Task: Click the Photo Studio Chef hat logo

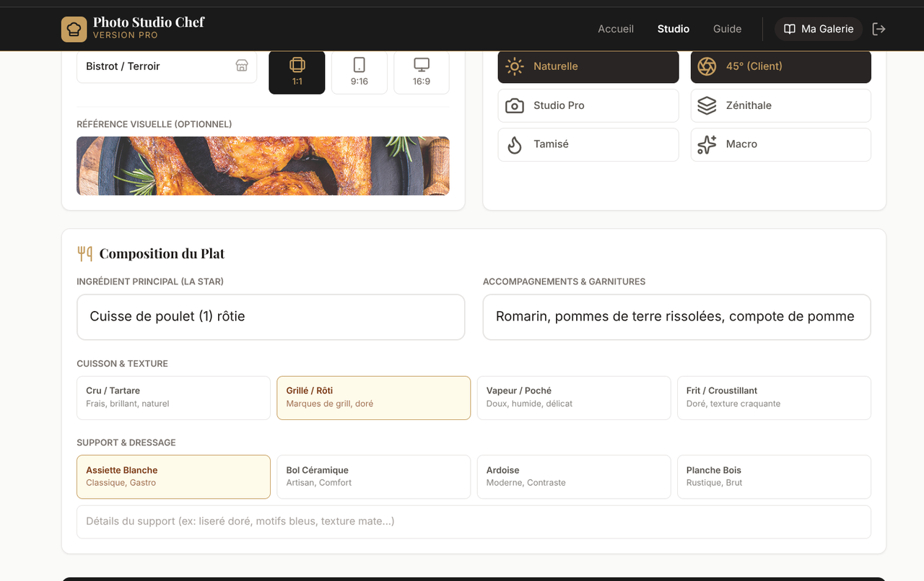Action: pyautogui.click(x=74, y=29)
